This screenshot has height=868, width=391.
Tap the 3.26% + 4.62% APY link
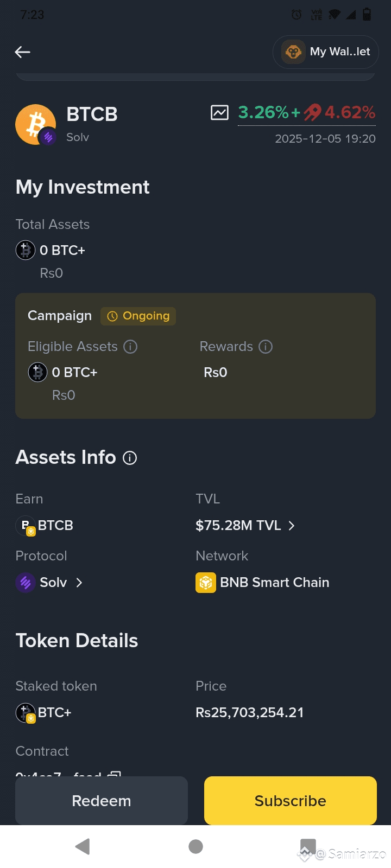(x=307, y=113)
